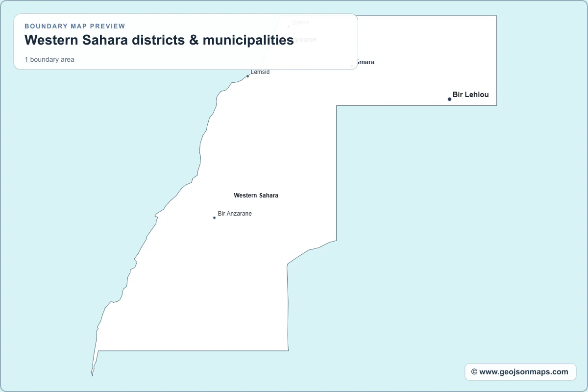Open the www.geojsonmaps.com attribution link

(520, 372)
